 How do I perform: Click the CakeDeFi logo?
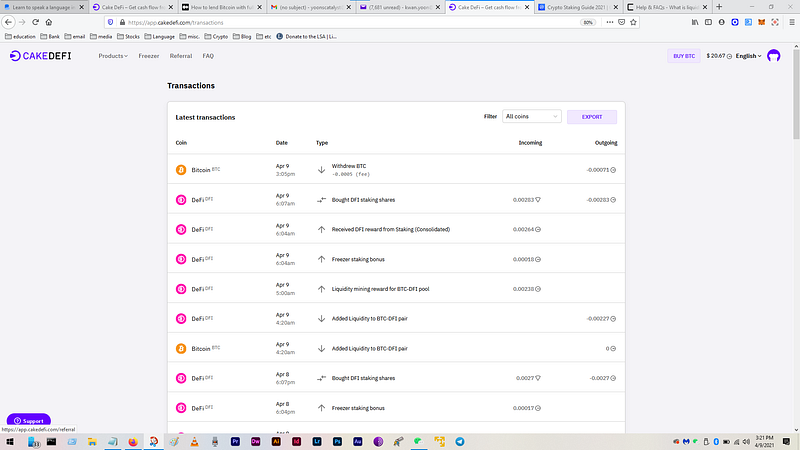point(40,56)
